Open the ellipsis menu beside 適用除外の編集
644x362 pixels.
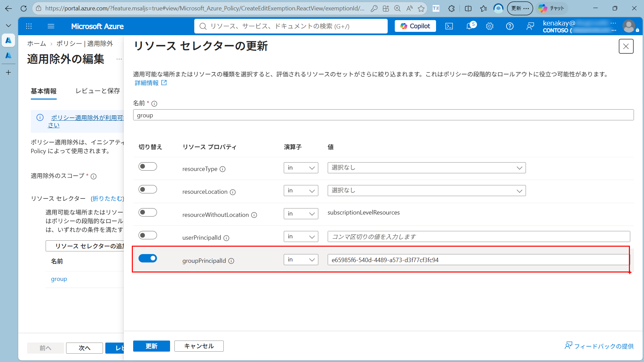point(119,59)
